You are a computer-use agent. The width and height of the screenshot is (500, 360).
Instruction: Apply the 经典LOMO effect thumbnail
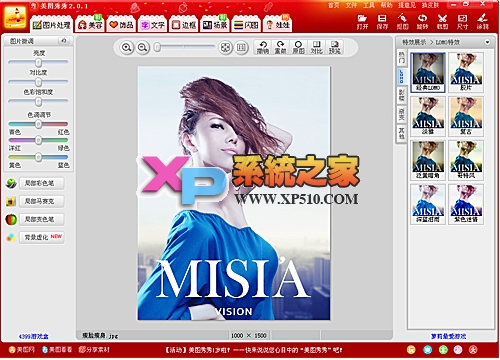[x=428, y=72]
